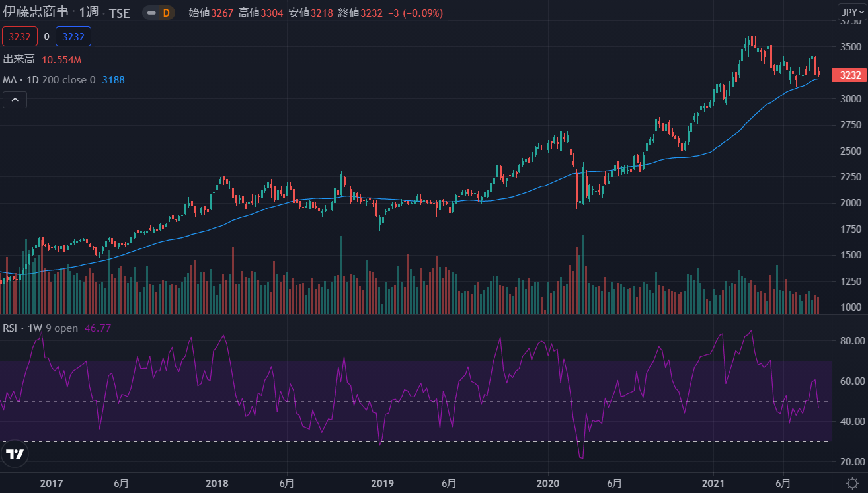Click the −3 (−0.09%) change value
The height and width of the screenshot is (493, 868).
point(416,13)
